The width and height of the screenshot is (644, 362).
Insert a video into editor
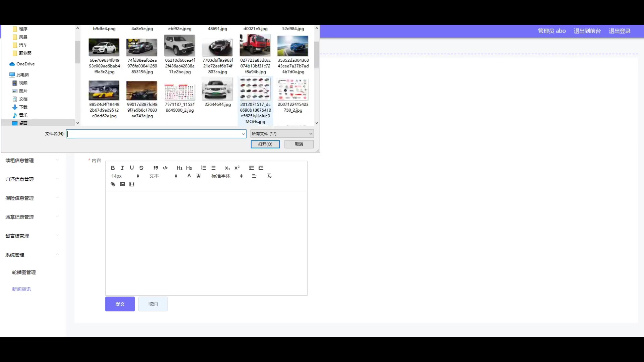tap(132, 184)
